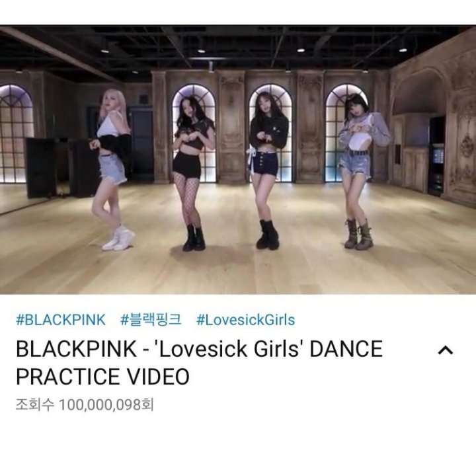This screenshot has width=476, height=454.
Task: Click the PRACTICE VIDEO title line
Action: point(102,377)
